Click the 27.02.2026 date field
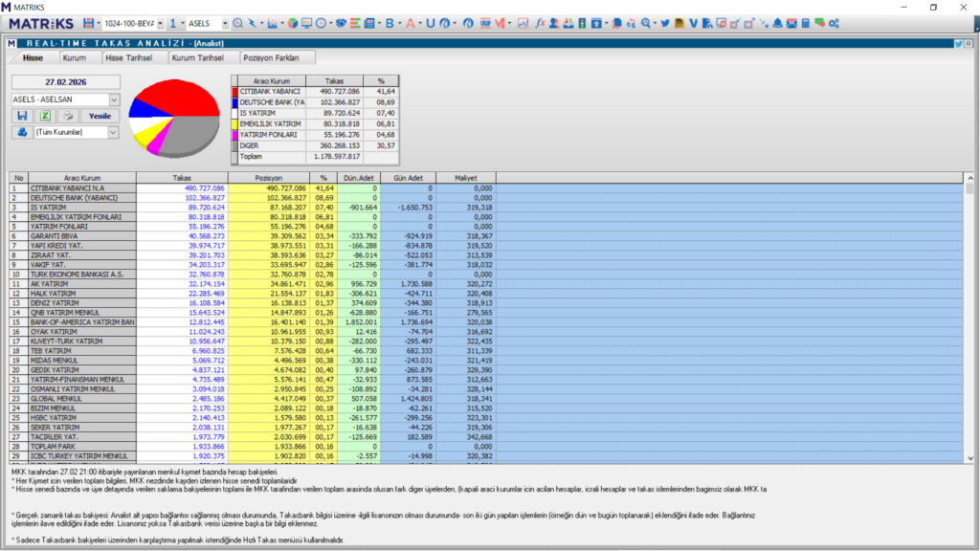Screen dimensions: 980x551 click(x=65, y=82)
